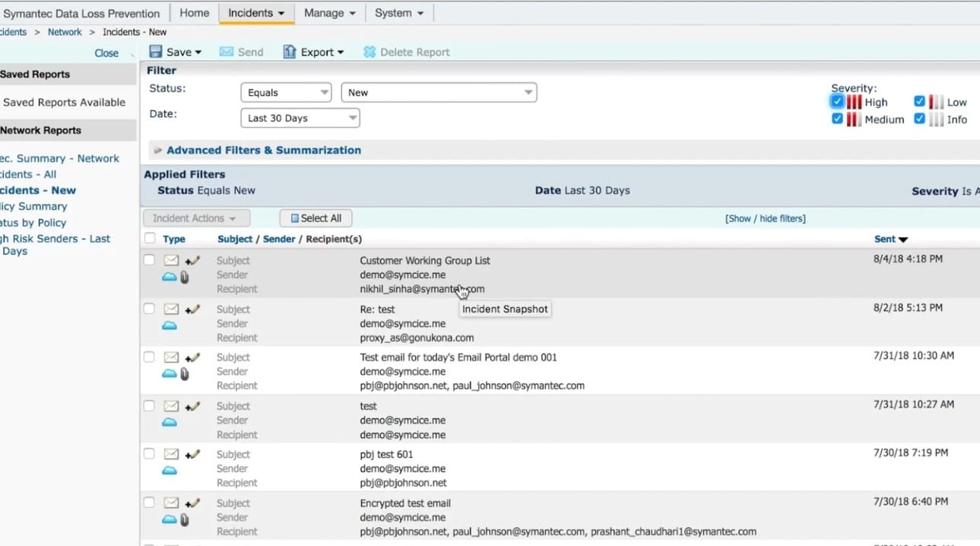
Task: Toggle the header select-all checkbox beside Type
Action: [150, 238]
